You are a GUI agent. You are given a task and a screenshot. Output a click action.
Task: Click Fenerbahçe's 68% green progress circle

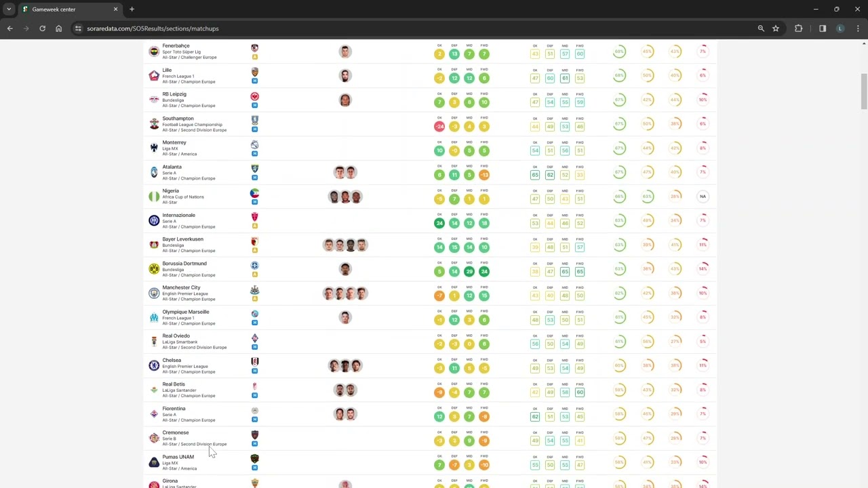click(619, 52)
